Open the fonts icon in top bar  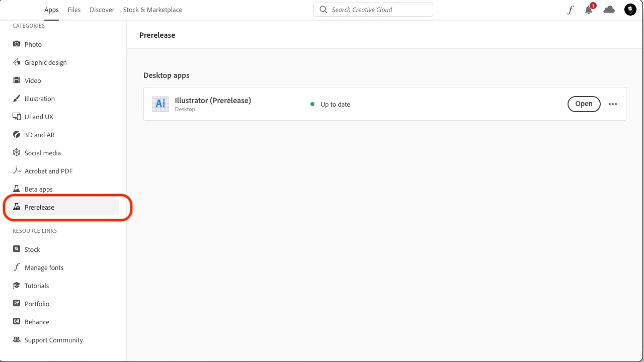click(x=570, y=10)
